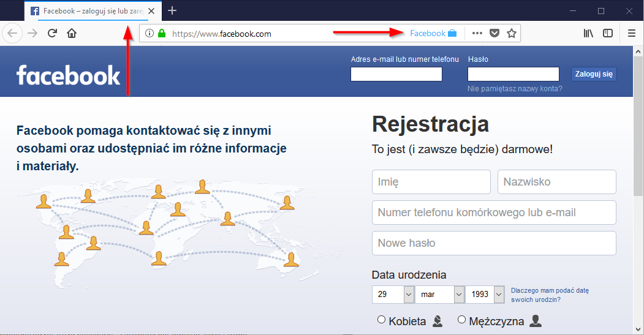
Task: Open the Facebook container briefcase icon
Action: click(x=452, y=33)
